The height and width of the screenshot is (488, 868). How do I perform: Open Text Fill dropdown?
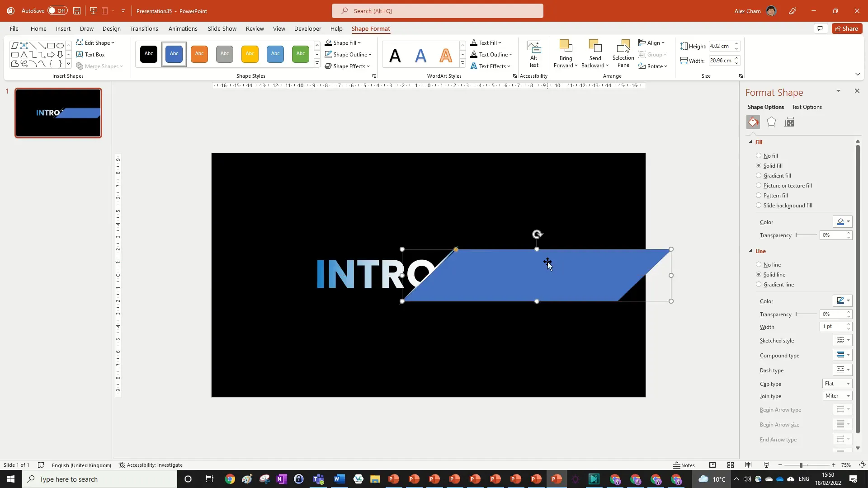pyautogui.click(x=486, y=42)
